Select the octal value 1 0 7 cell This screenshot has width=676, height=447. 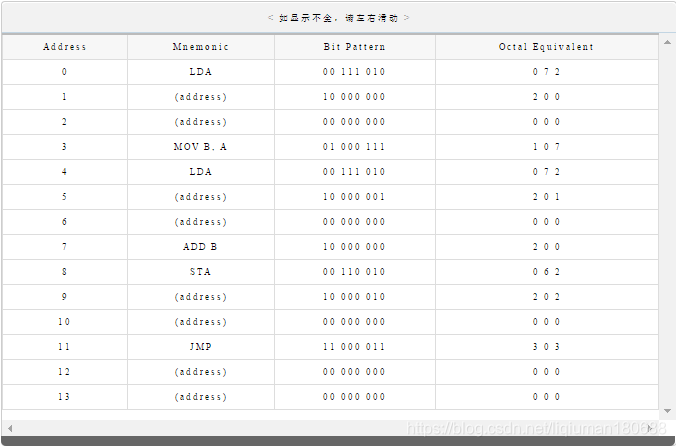point(546,147)
